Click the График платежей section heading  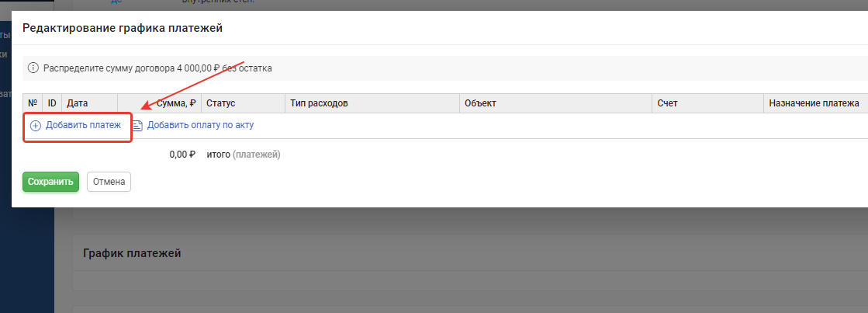133,253
